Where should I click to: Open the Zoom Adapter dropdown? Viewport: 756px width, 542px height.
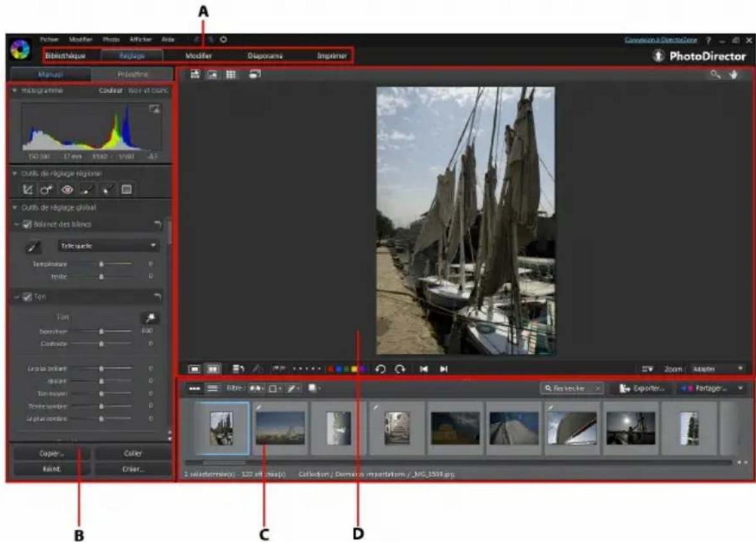click(718, 369)
